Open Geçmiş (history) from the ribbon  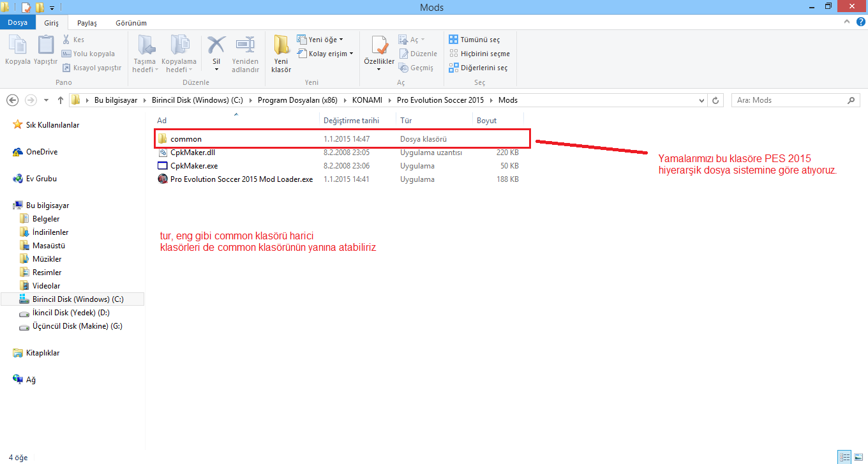416,68
